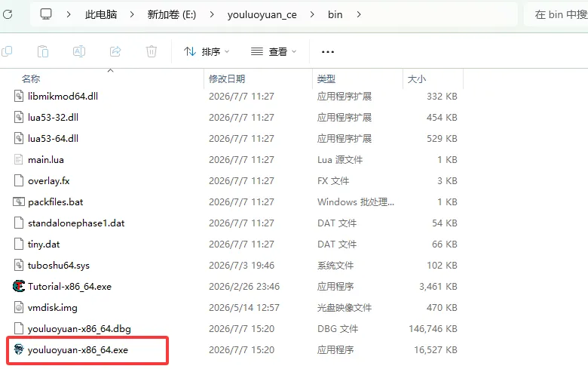588x369 pixels.
Task: Click the paste clipboard icon
Action: pos(43,51)
